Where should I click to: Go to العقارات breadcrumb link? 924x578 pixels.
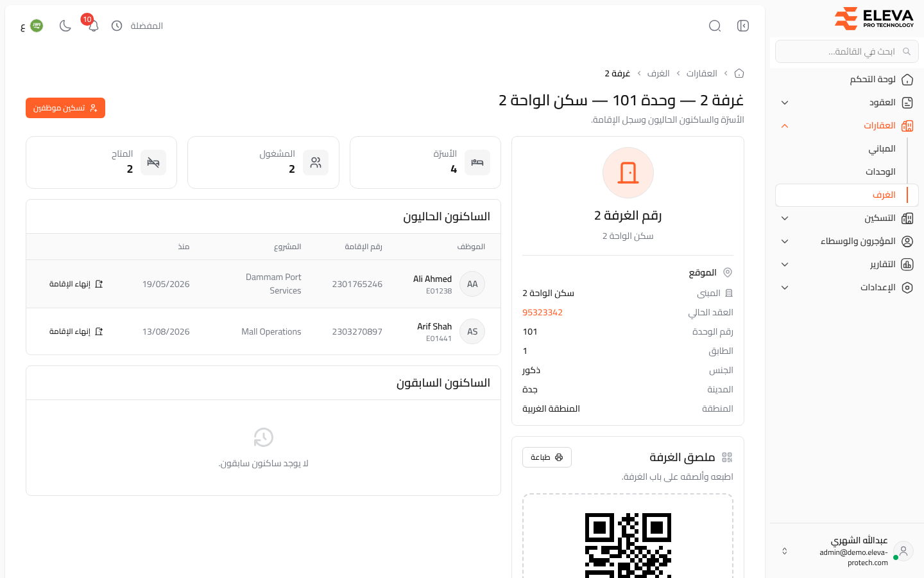701,73
